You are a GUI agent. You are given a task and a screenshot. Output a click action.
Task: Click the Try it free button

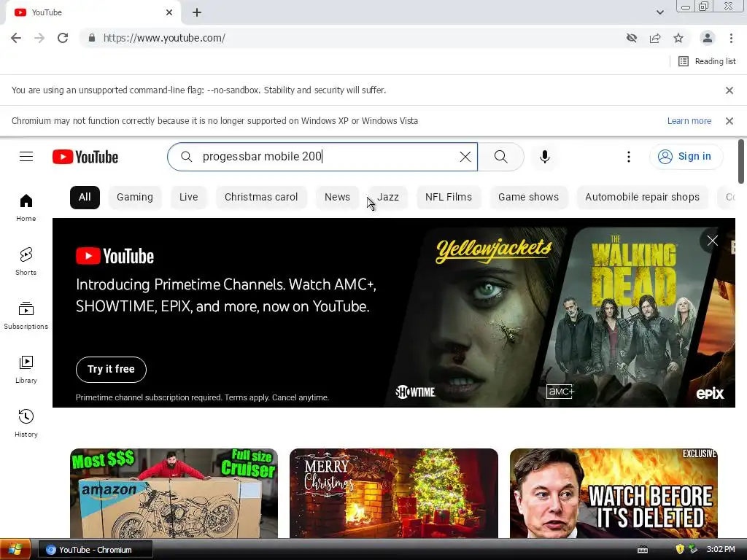click(111, 370)
